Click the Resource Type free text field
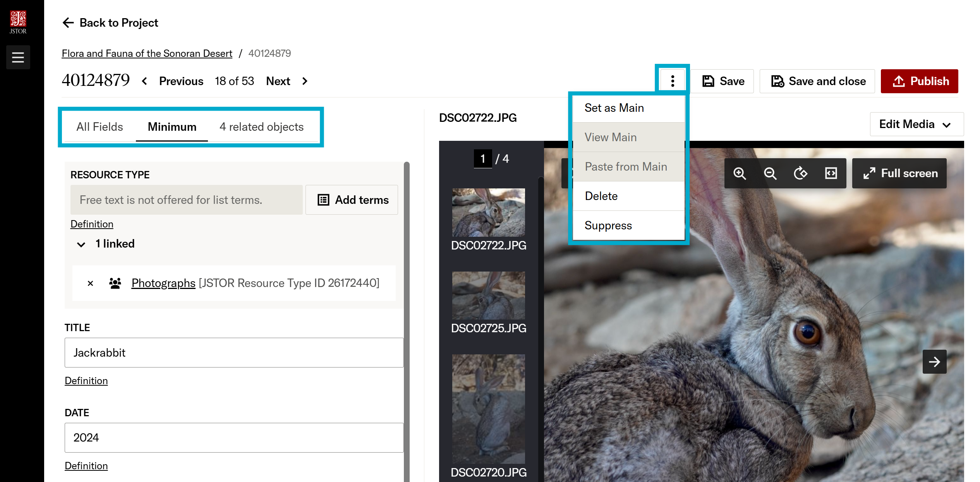The image size is (980, 482). click(x=187, y=200)
